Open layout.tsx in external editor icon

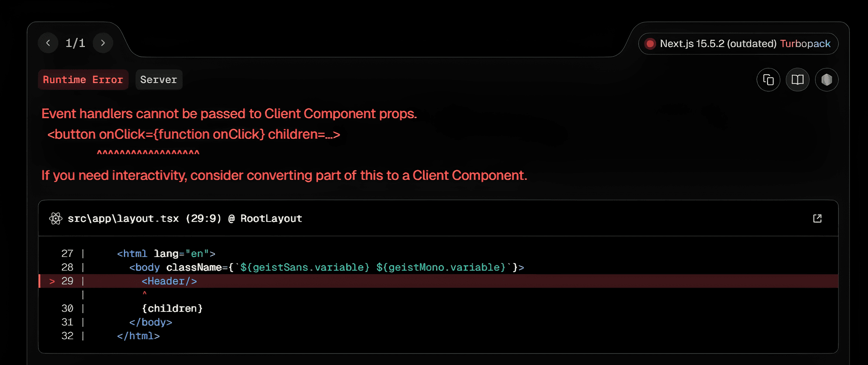click(817, 218)
